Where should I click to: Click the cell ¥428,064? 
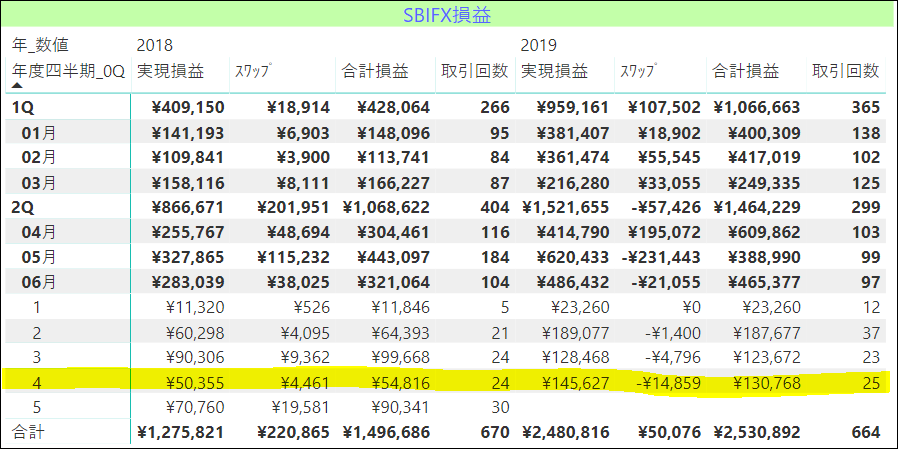pyautogui.click(x=393, y=107)
